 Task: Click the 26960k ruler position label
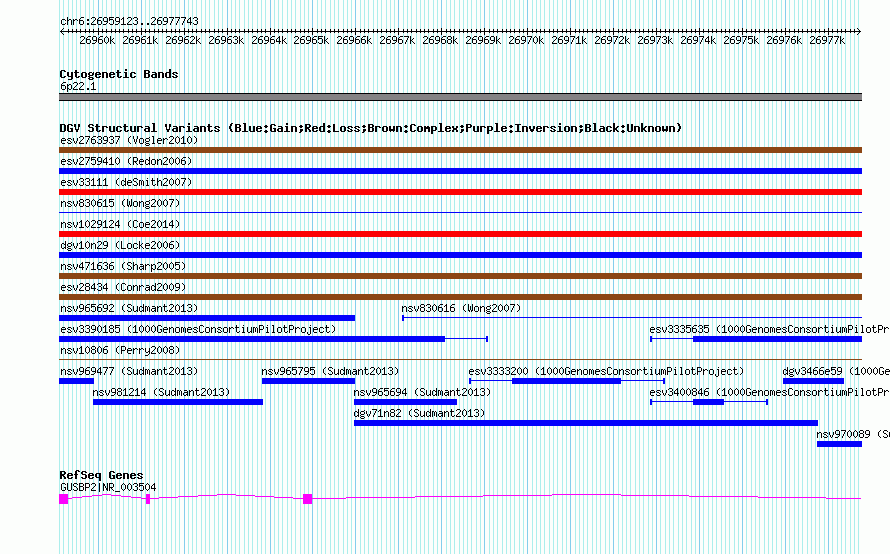coord(97,40)
